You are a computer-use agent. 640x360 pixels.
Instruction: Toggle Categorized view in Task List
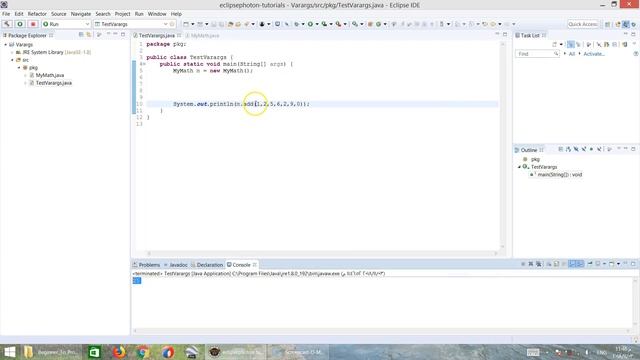coord(571,44)
